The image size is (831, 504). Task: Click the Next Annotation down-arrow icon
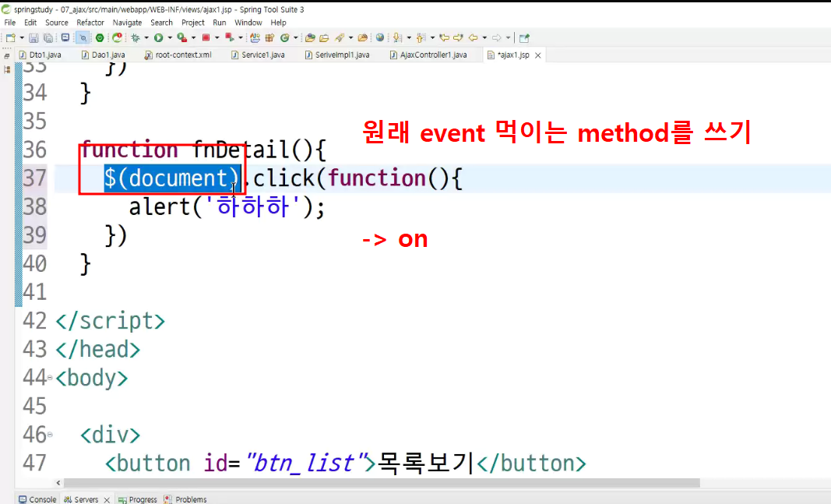[x=397, y=37]
